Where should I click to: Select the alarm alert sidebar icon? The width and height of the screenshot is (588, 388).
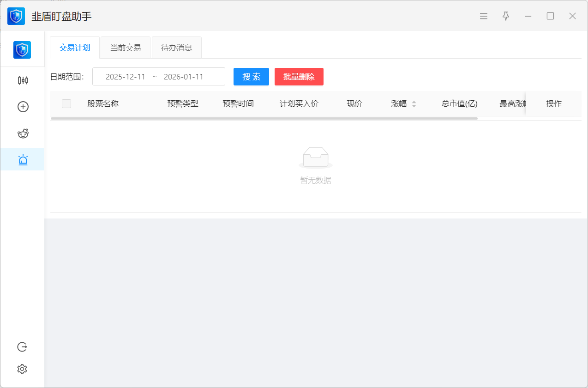[23, 160]
